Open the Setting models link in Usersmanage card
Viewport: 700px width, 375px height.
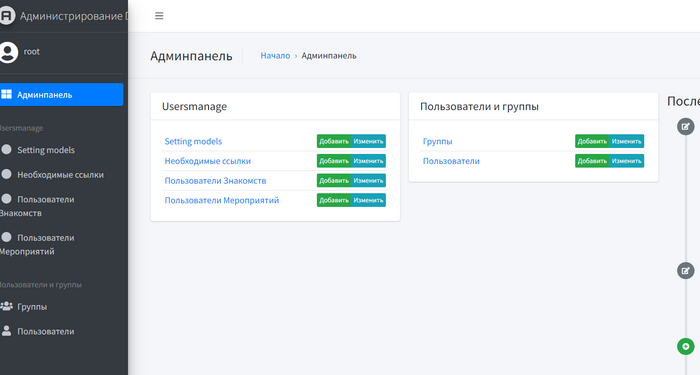click(x=193, y=141)
